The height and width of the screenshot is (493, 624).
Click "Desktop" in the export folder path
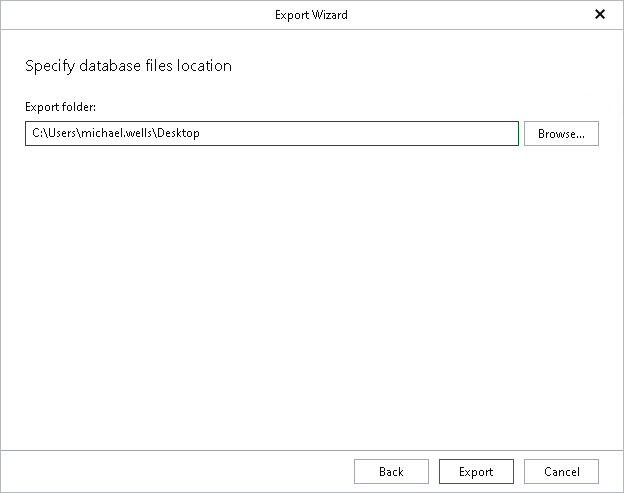coord(178,134)
